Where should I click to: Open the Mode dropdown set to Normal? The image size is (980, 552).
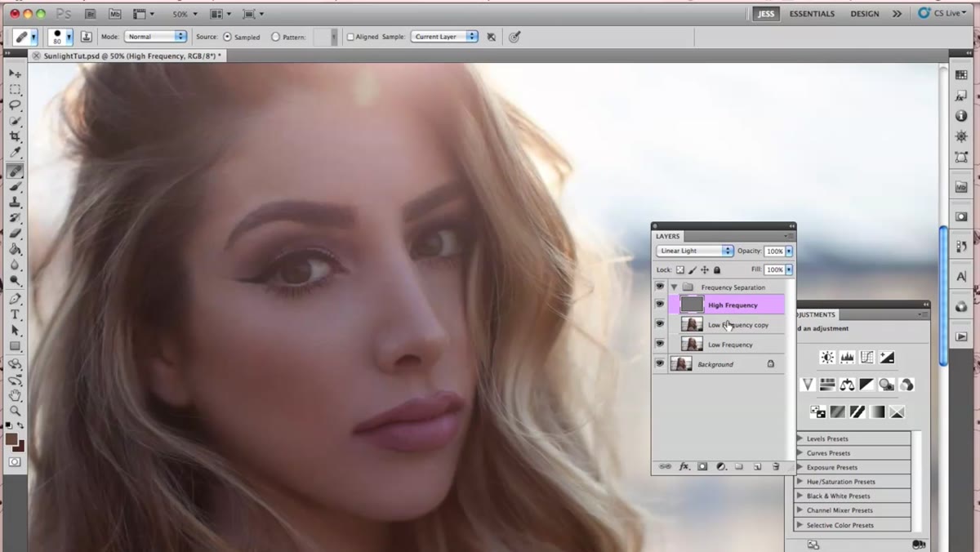point(155,37)
